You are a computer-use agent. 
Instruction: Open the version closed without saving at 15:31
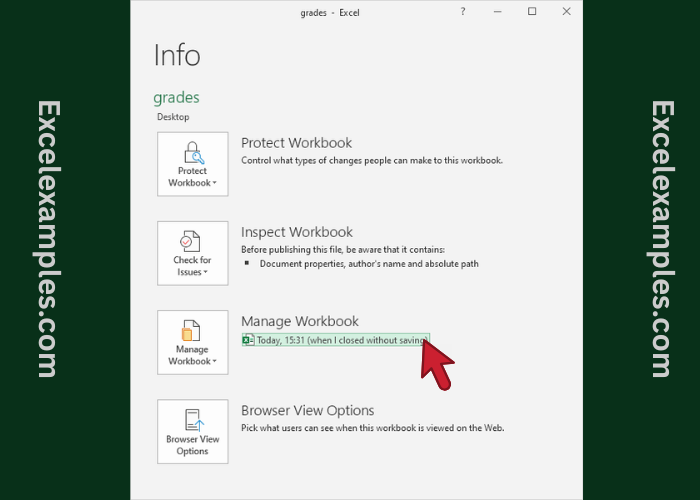point(340,340)
